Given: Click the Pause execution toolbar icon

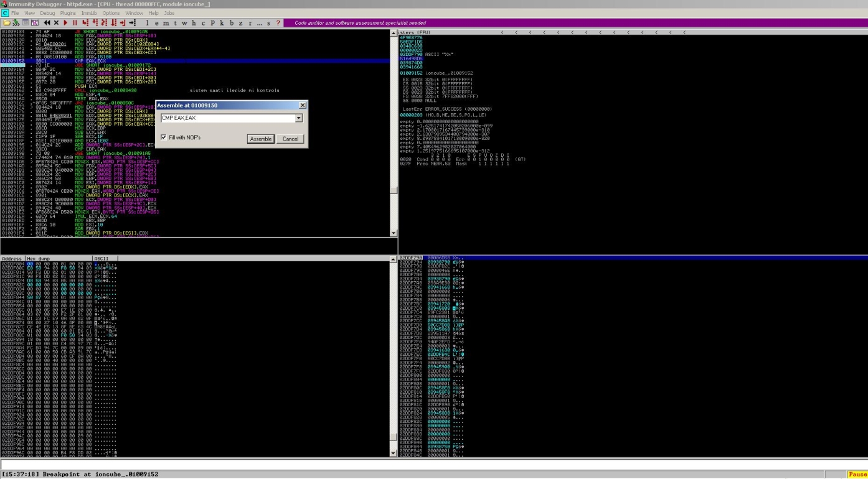Looking at the screenshot, I should point(75,22).
